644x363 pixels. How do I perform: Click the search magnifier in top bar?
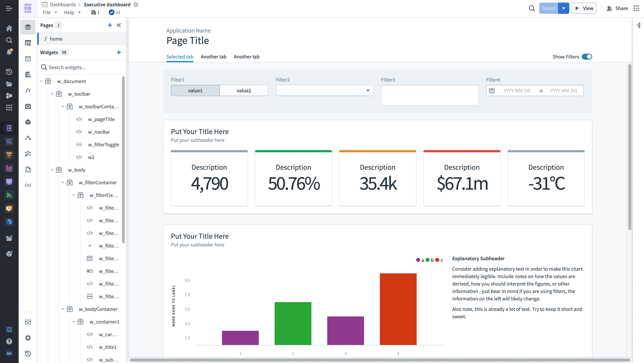(x=531, y=8)
